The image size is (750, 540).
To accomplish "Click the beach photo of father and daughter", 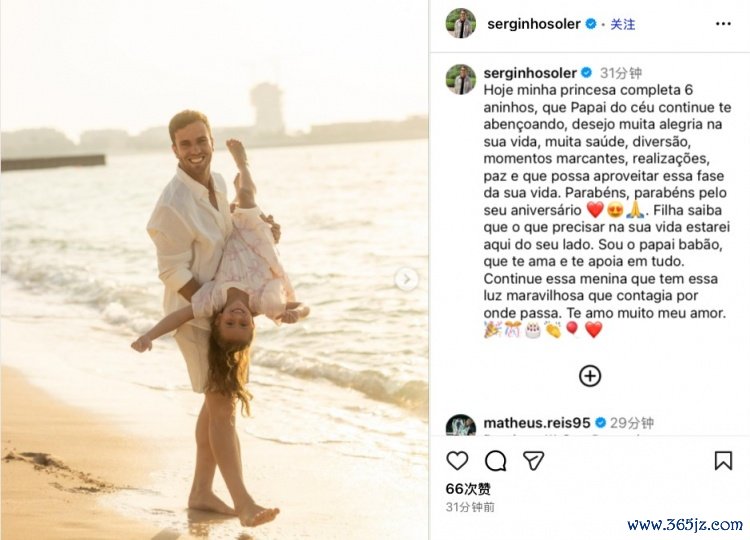I will click(x=214, y=270).
